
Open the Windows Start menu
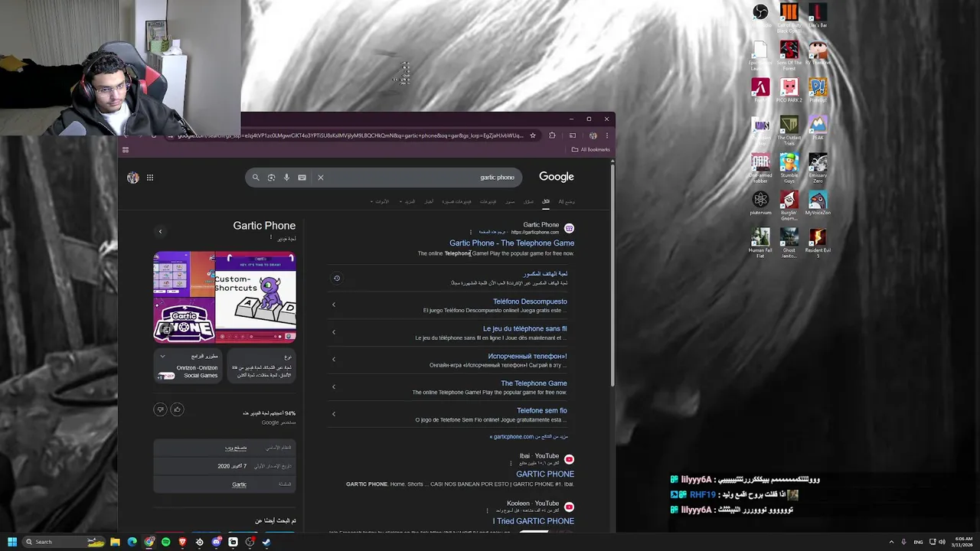pos(12,542)
